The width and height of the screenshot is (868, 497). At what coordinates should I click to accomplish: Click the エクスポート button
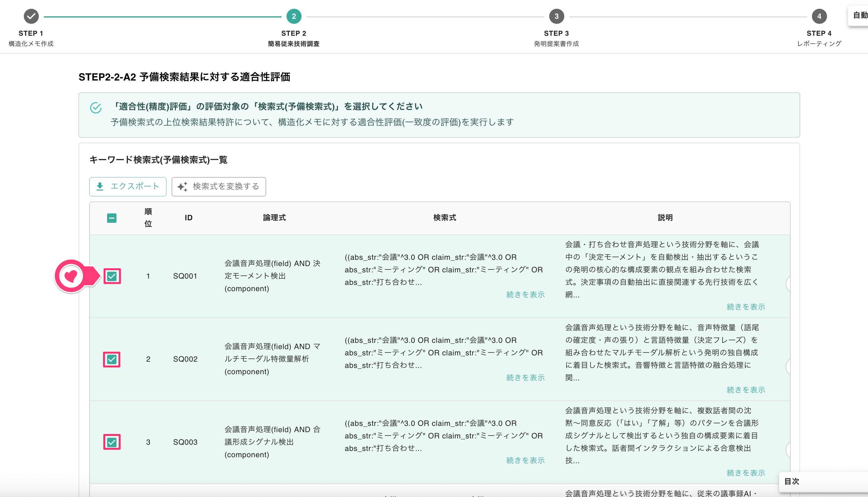pyautogui.click(x=128, y=187)
